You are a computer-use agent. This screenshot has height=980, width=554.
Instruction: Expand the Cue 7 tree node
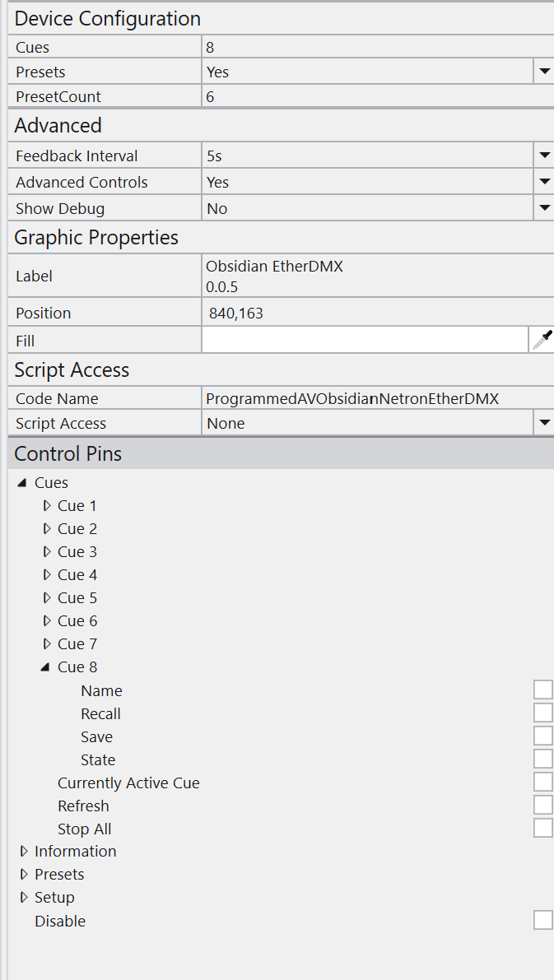[46, 643]
